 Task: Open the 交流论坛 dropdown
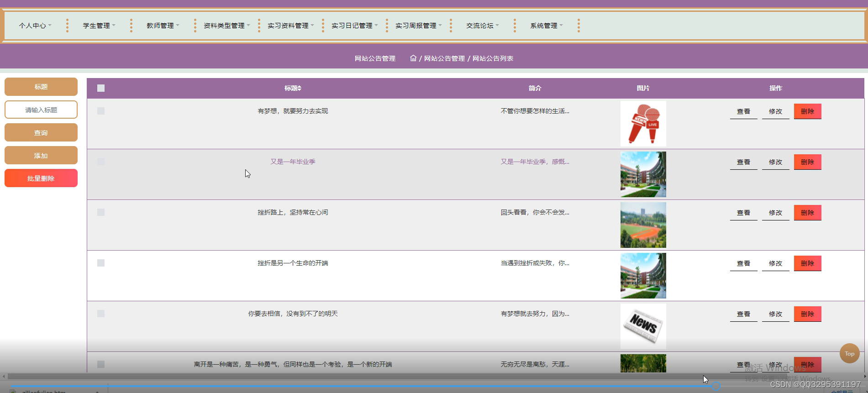(x=483, y=26)
